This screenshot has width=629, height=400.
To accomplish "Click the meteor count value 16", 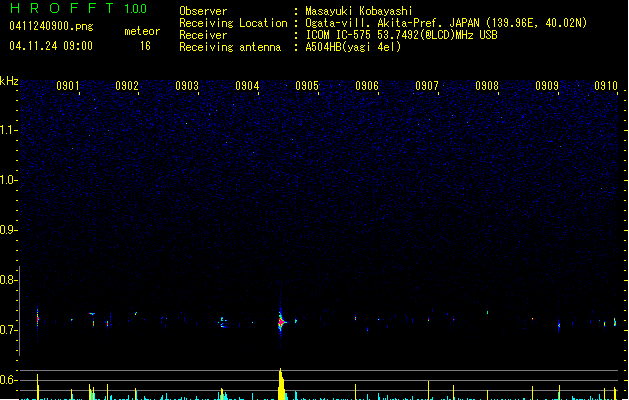I will [145, 46].
